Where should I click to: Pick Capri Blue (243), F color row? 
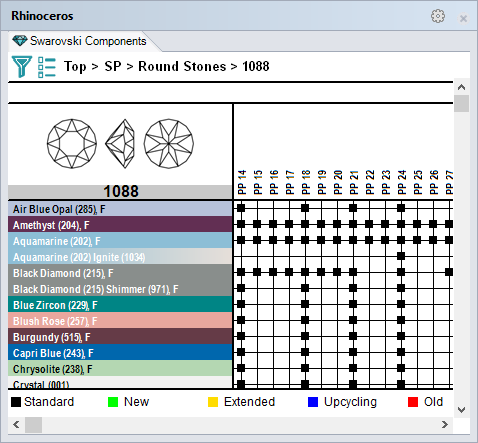pyautogui.click(x=120, y=353)
